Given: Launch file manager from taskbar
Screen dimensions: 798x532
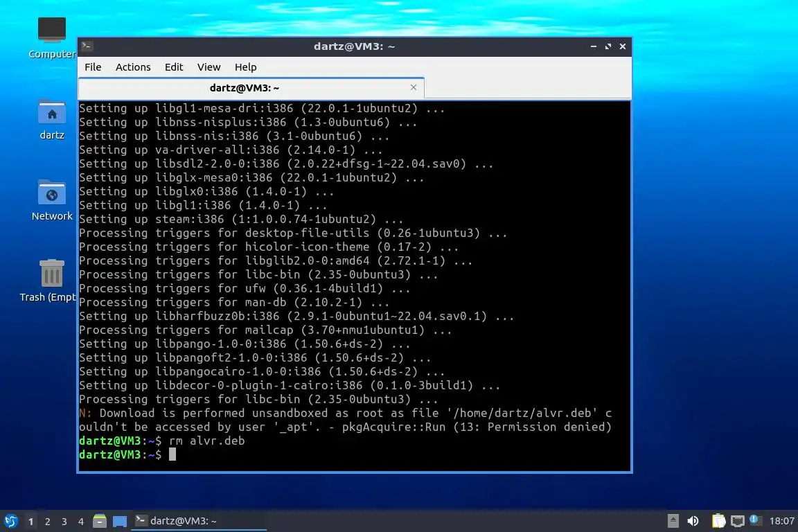Looking at the screenshot, I should 100,521.
